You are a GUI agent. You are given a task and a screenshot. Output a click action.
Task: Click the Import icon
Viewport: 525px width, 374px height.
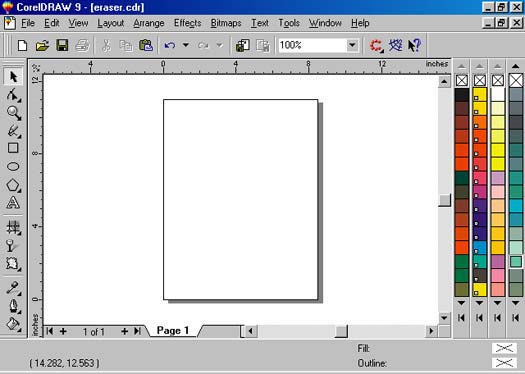[242, 45]
